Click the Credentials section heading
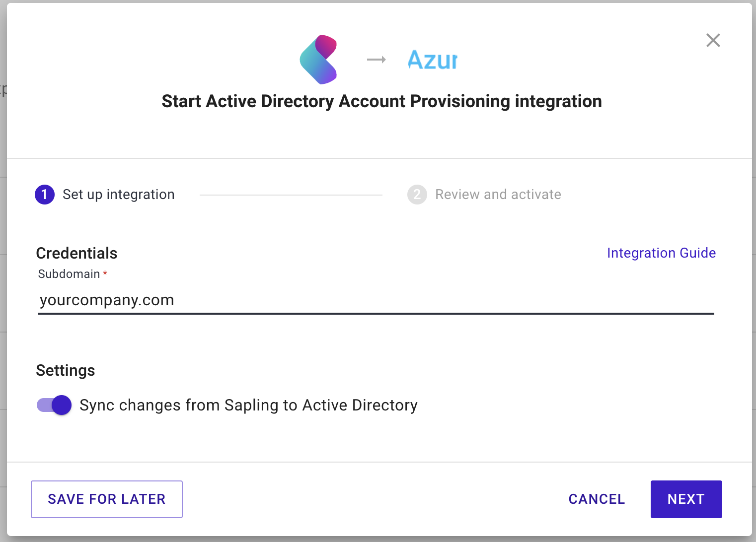This screenshot has height=542, width=756. [x=77, y=253]
